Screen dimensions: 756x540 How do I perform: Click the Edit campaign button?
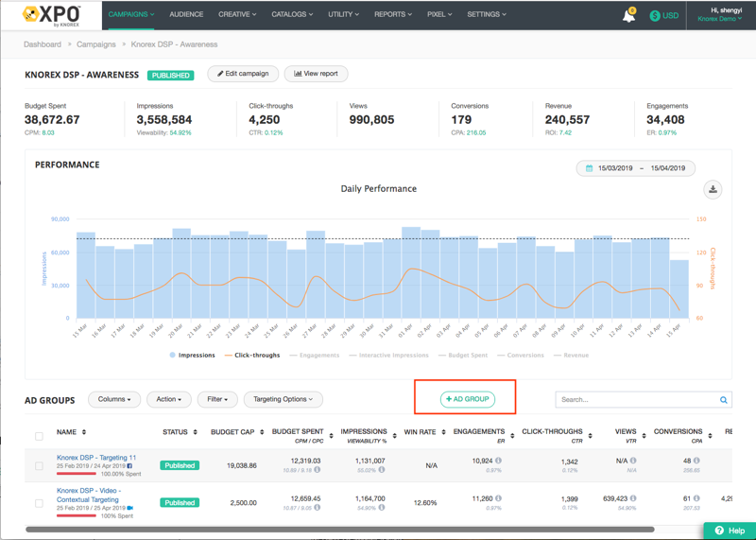[243, 74]
